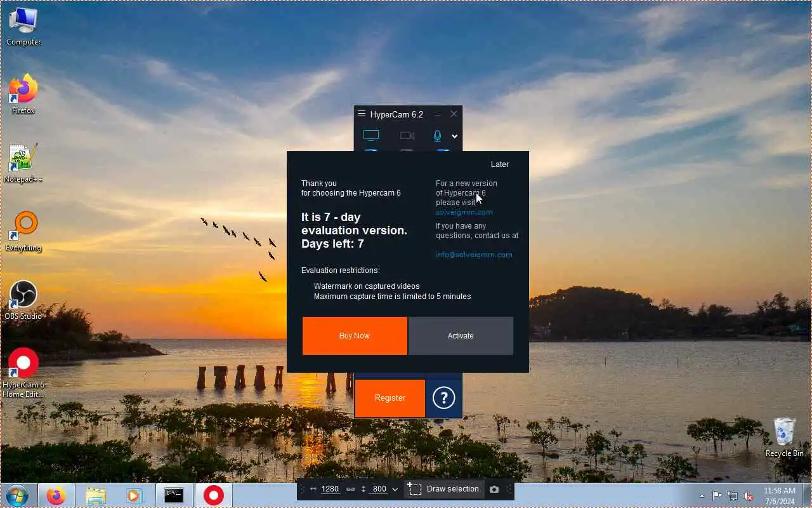
Task: Expand the resolution presets chevron
Action: pyautogui.click(x=395, y=490)
